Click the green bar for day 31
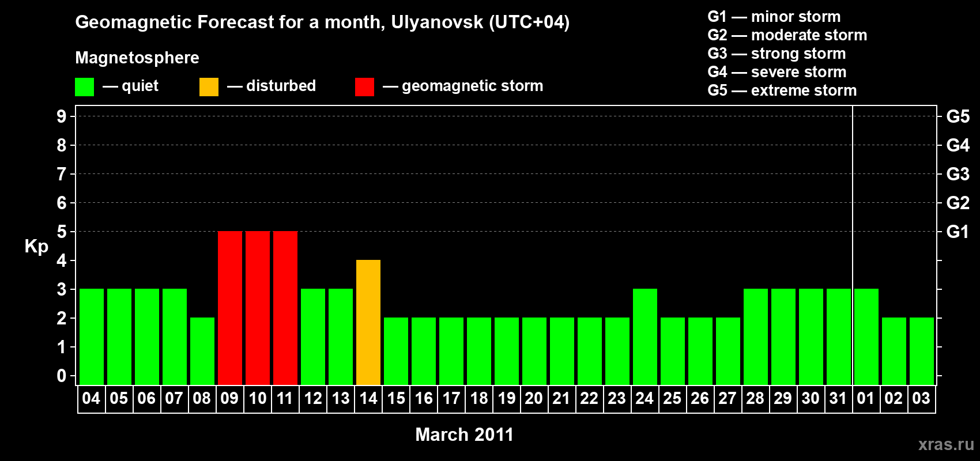 coord(839,337)
